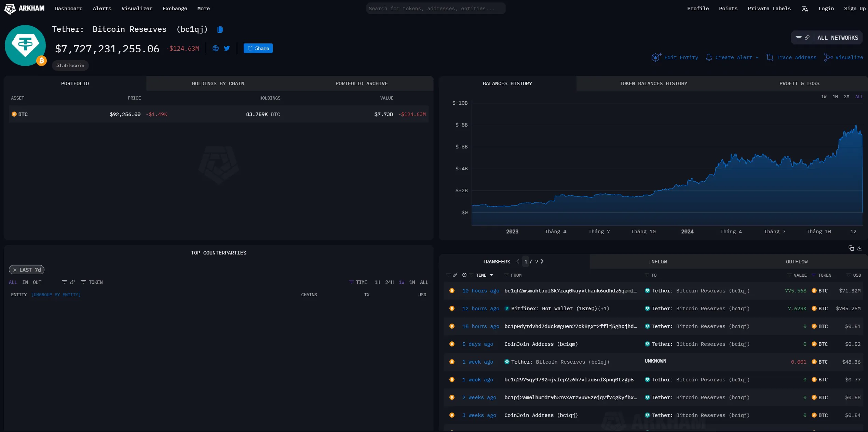The width and height of the screenshot is (868, 432).
Task: Go to next transfers page arrow
Action: tap(542, 261)
